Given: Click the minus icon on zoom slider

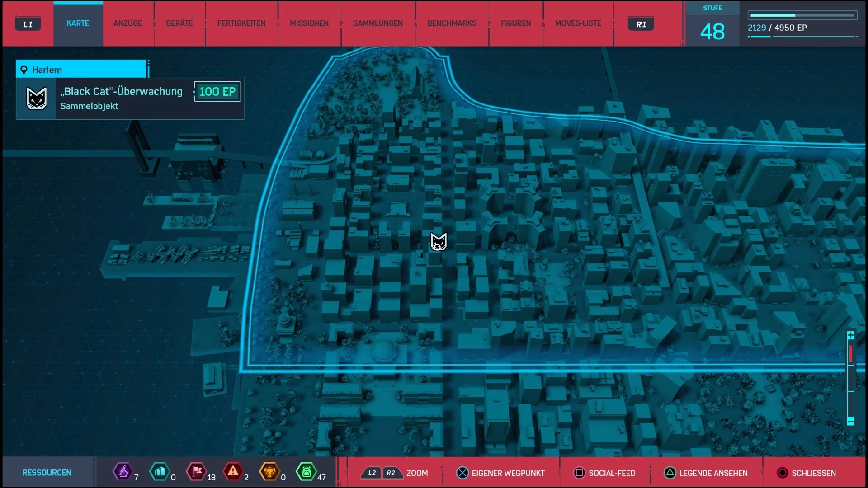Looking at the screenshot, I should (x=851, y=422).
